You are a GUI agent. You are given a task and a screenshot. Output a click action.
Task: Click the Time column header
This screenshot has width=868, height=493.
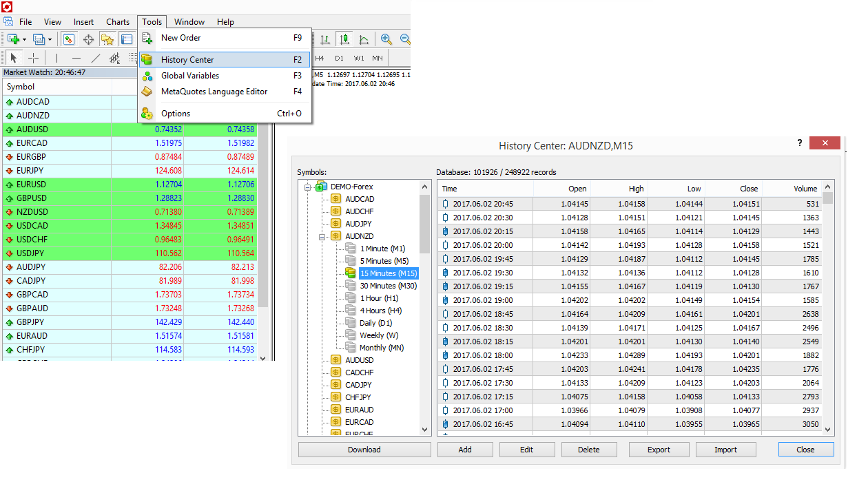486,189
